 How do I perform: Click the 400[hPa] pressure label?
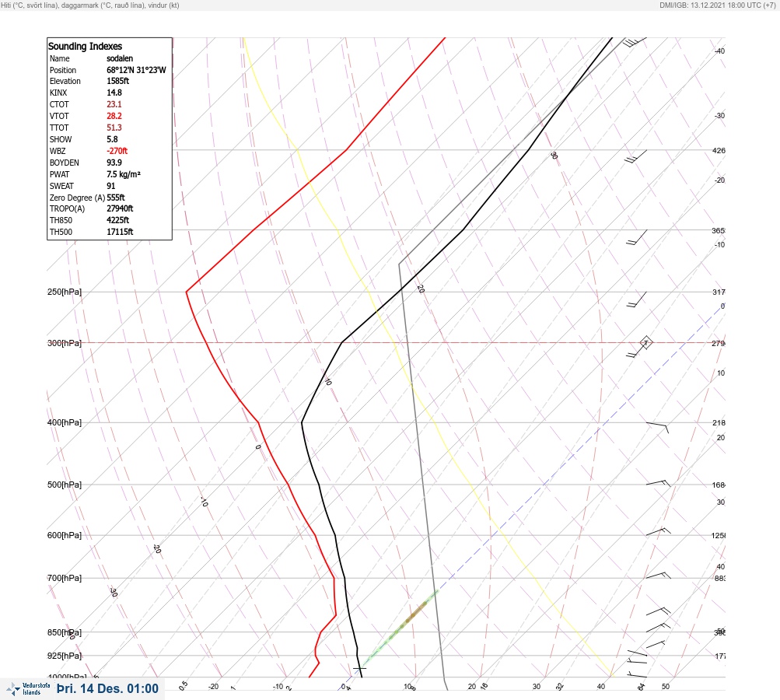coord(65,422)
